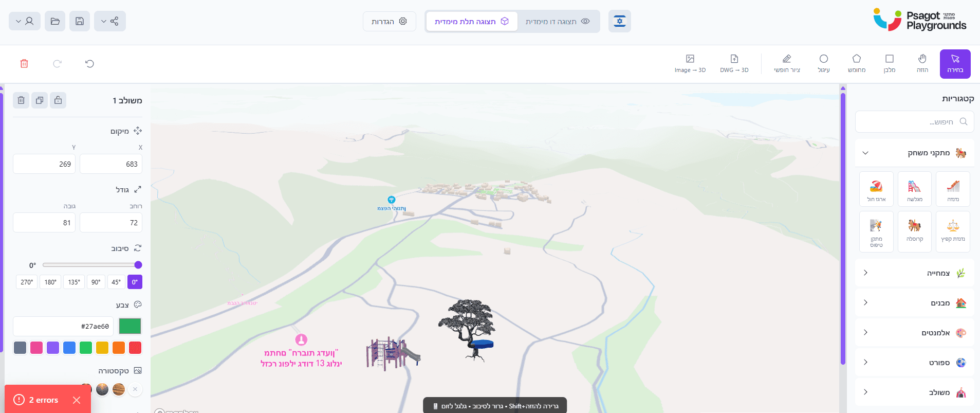Delete object with the משולב 1 panel trash icon

(21, 100)
